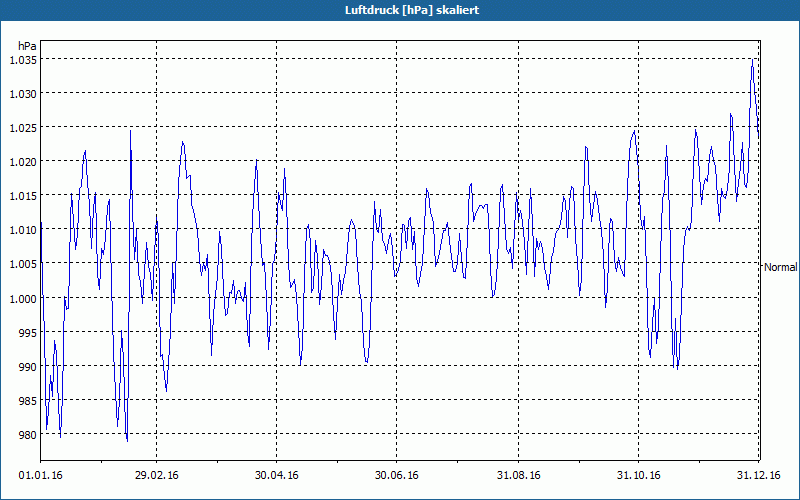
Task: Select the 01.01.16 date label
Action: tap(40, 476)
